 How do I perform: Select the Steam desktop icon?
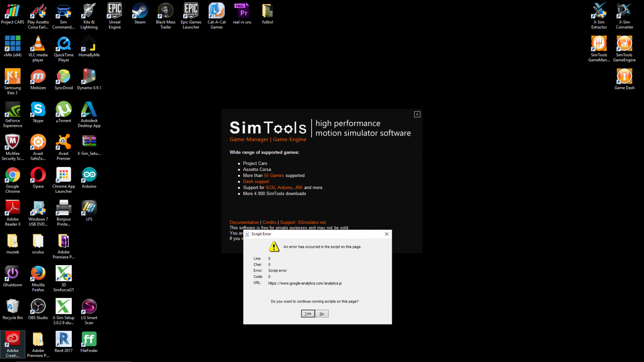click(140, 14)
